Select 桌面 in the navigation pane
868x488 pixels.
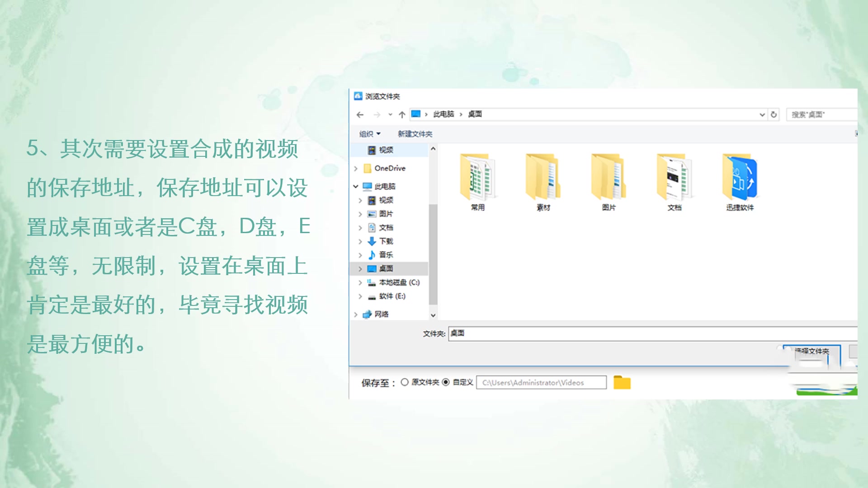pos(387,268)
